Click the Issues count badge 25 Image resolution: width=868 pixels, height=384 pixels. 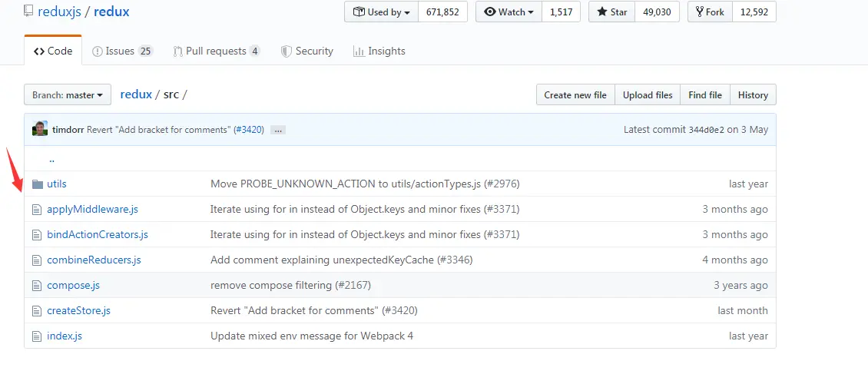145,51
